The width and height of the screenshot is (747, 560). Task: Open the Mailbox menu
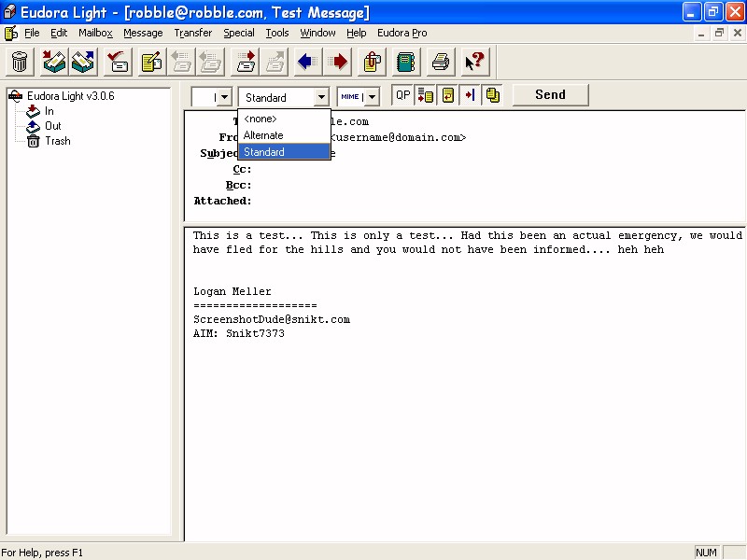click(x=96, y=33)
